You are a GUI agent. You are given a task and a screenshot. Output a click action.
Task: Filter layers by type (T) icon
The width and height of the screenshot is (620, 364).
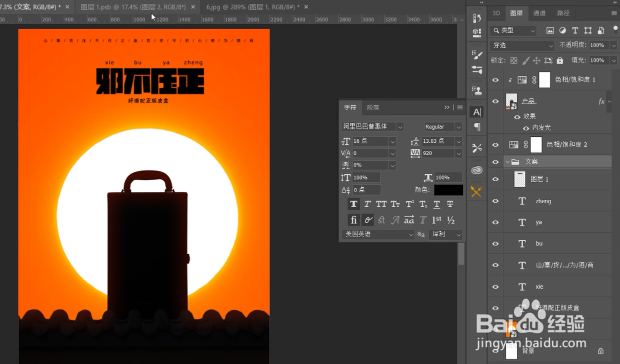(x=575, y=30)
